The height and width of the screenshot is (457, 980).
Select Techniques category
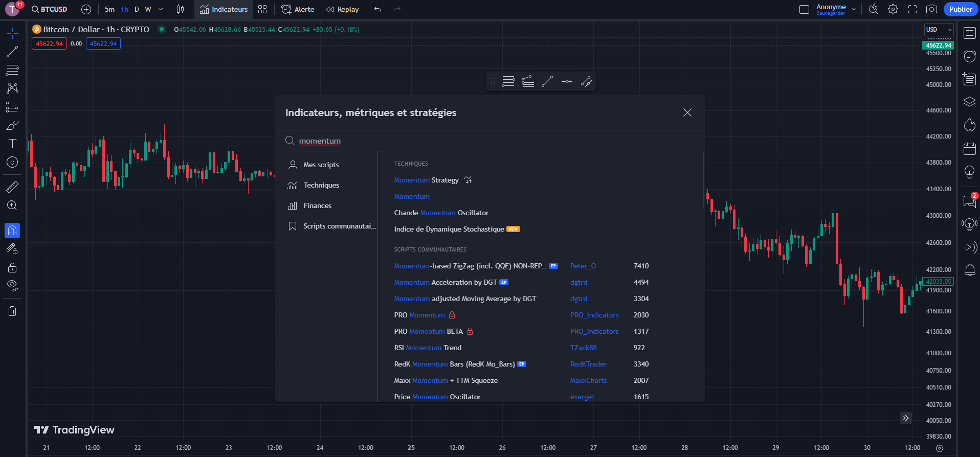321,185
